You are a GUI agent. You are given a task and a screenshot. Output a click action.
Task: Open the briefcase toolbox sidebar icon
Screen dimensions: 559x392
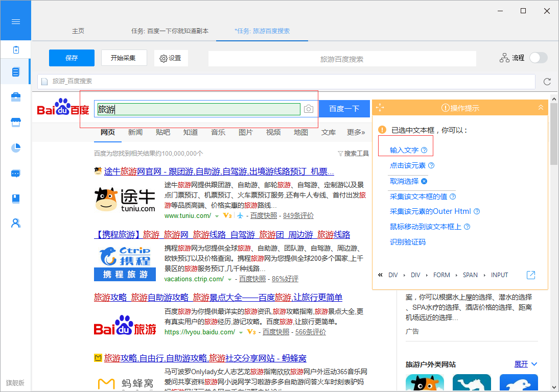pyautogui.click(x=16, y=97)
